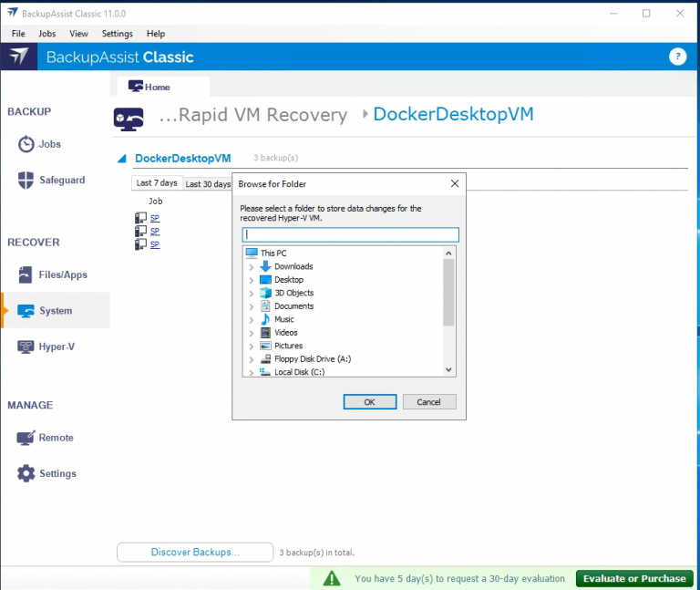Viewport: 700px width, 590px height.
Task: Open the Hyper-V recovery icon
Action: pyautogui.click(x=26, y=347)
